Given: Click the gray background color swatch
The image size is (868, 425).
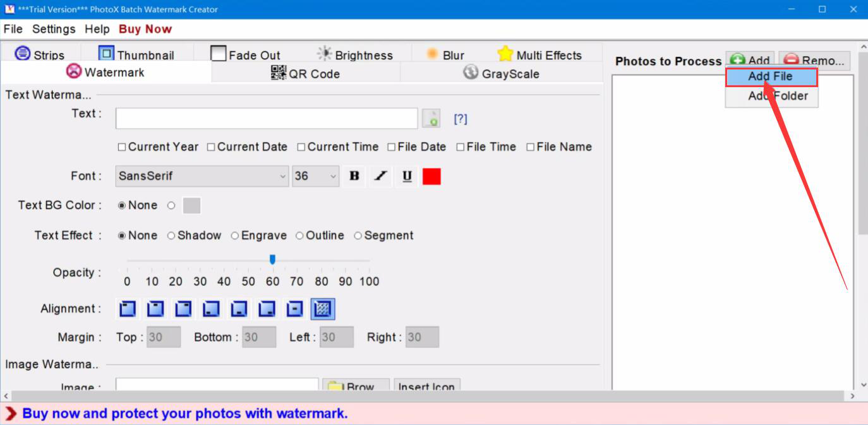Looking at the screenshot, I should coord(191,205).
